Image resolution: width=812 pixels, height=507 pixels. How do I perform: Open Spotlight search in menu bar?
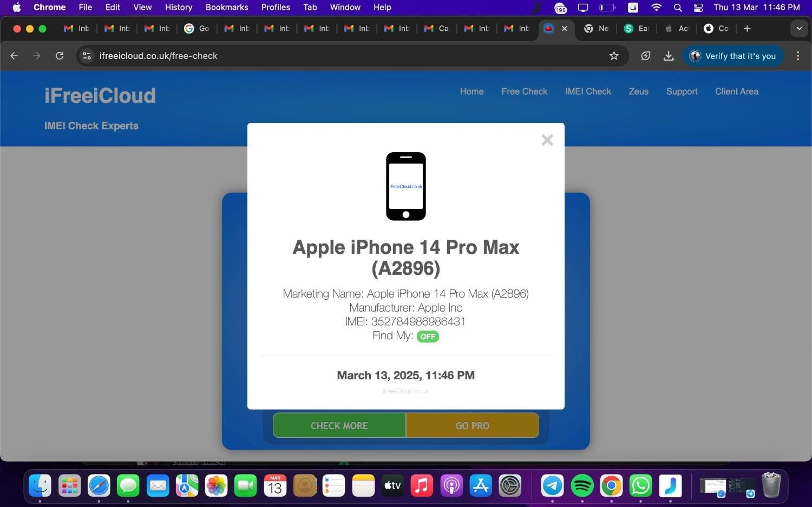click(678, 8)
